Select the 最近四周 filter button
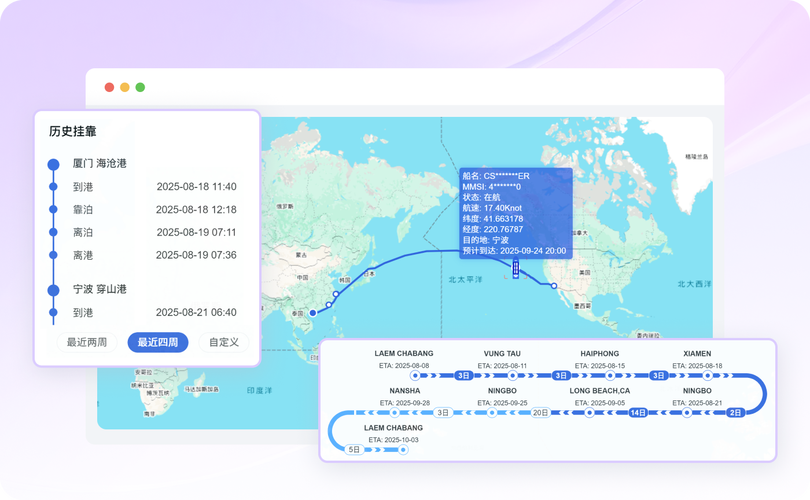This screenshot has height=500, width=810. pyautogui.click(x=158, y=342)
